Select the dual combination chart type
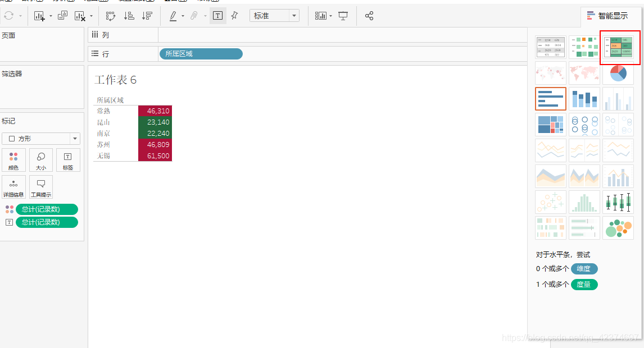The image size is (644, 348). (x=618, y=176)
